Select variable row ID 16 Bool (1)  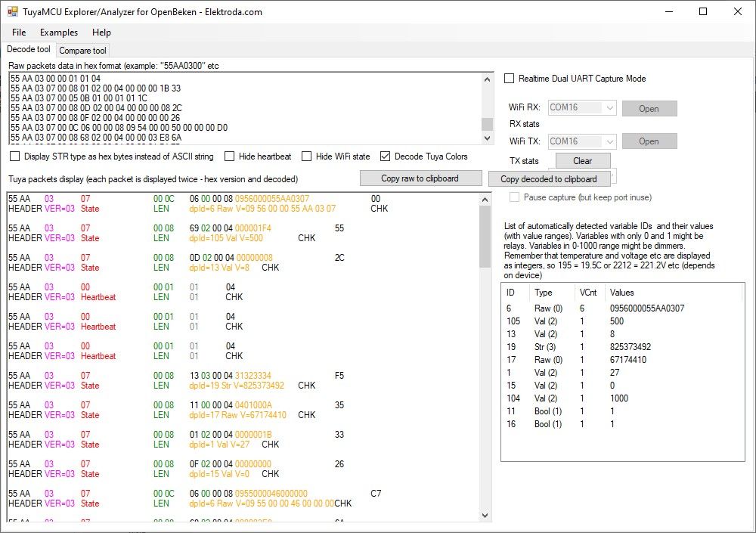click(x=622, y=424)
